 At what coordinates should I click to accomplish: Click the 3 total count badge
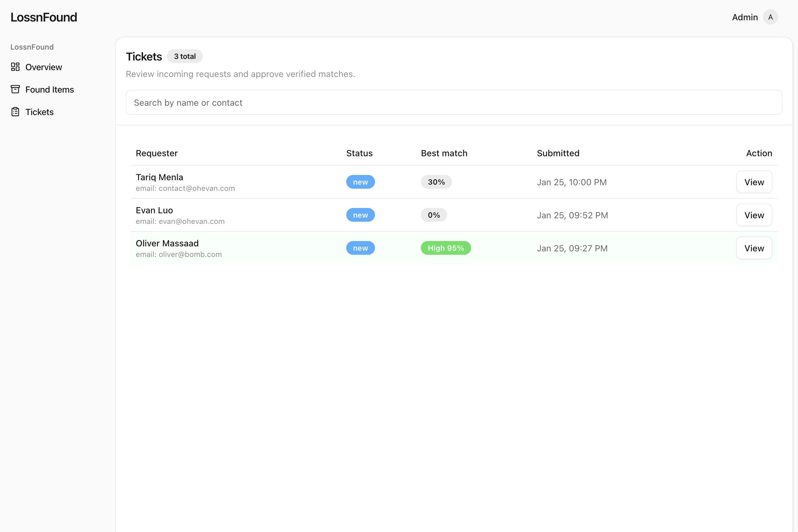pos(185,56)
